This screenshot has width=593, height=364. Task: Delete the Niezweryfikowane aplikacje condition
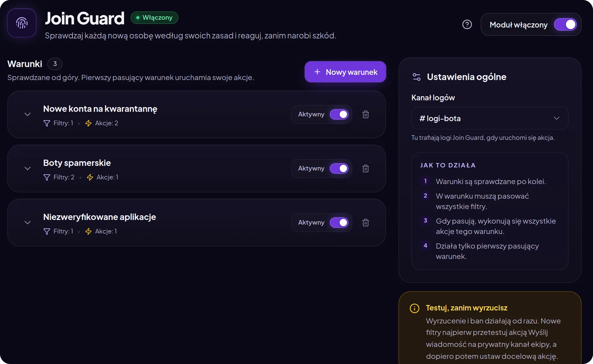366,222
